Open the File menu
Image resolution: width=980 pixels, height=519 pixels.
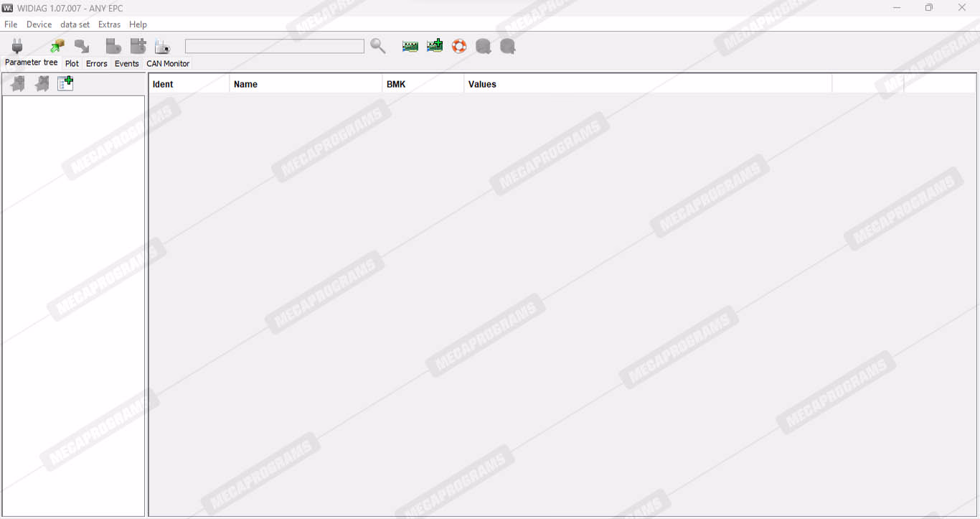[11, 24]
